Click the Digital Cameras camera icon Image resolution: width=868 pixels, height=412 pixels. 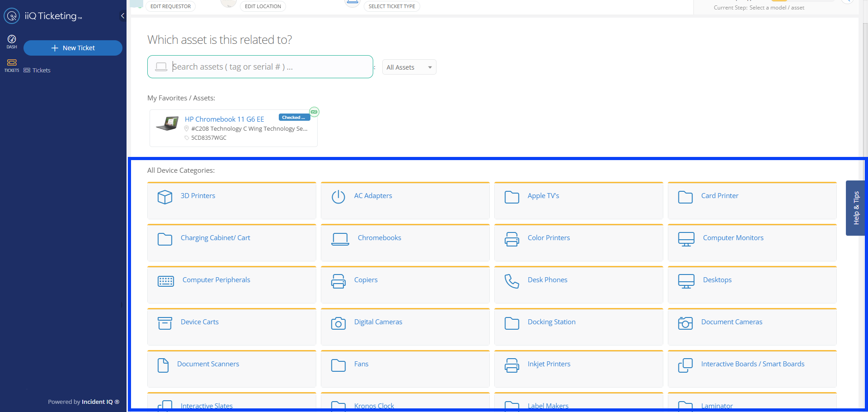coord(338,323)
